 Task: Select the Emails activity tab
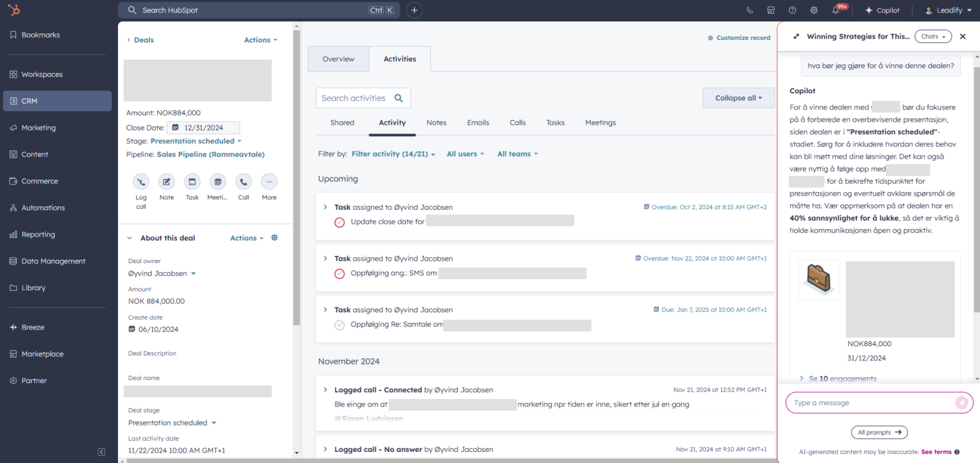pos(478,123)
